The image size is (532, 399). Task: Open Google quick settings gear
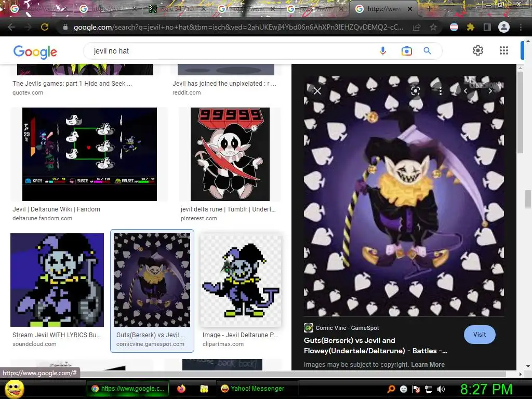(x=478, y=50)
